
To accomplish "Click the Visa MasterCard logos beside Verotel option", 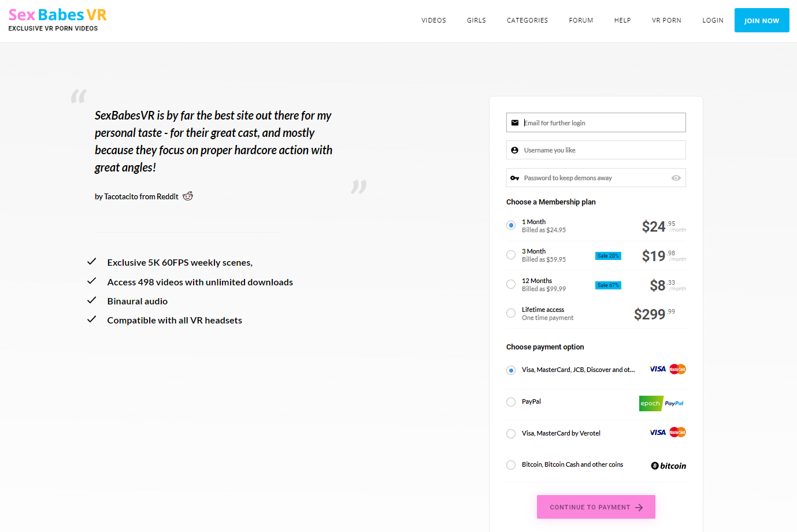I will click(x=667, y=433).
